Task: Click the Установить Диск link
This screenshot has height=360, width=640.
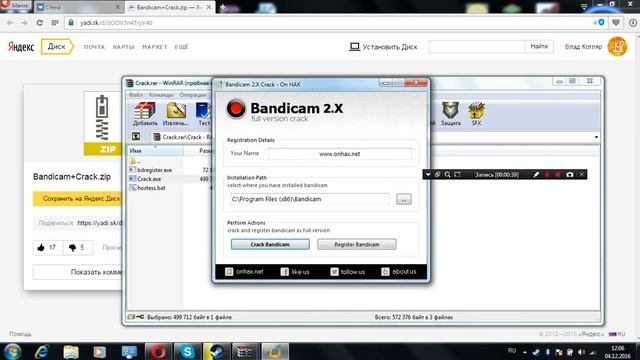Action: point(383,47)
